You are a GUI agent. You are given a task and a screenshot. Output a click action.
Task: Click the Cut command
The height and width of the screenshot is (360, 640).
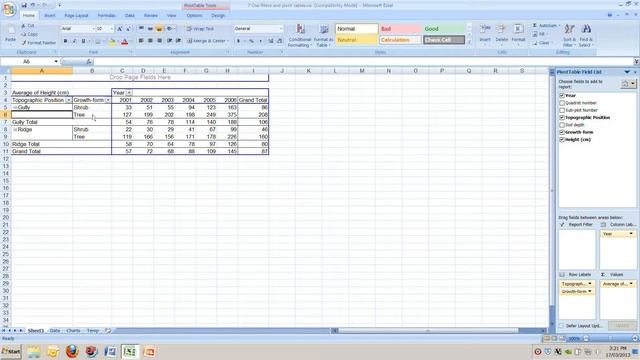pos(28,26)
